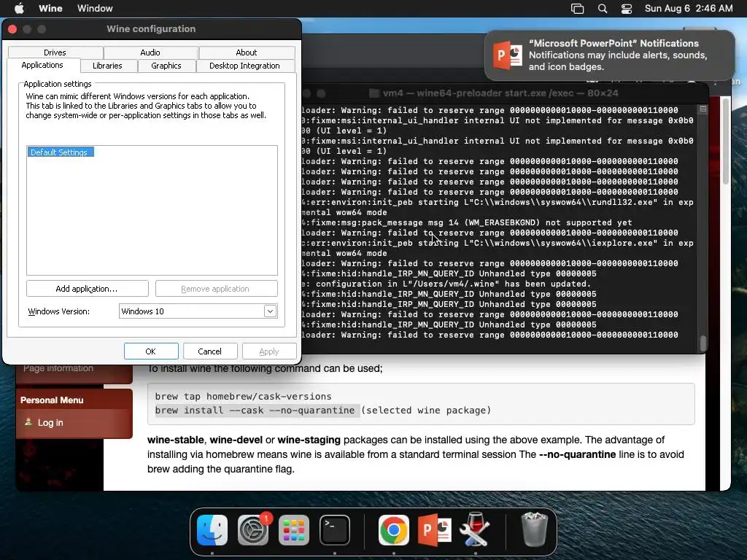The image size is (747, 560).
Task: Click the PowerPoint notification banner
Action: 610,55
